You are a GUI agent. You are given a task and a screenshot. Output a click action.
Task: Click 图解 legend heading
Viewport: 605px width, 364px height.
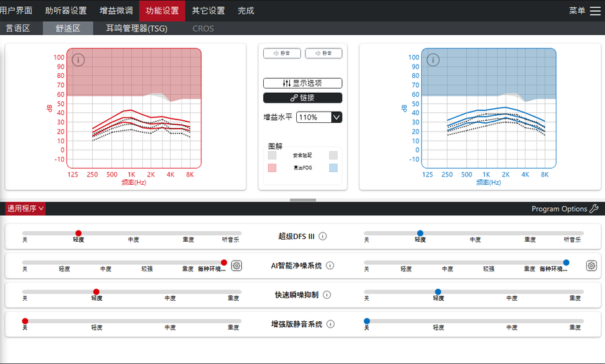click(276, 146)
